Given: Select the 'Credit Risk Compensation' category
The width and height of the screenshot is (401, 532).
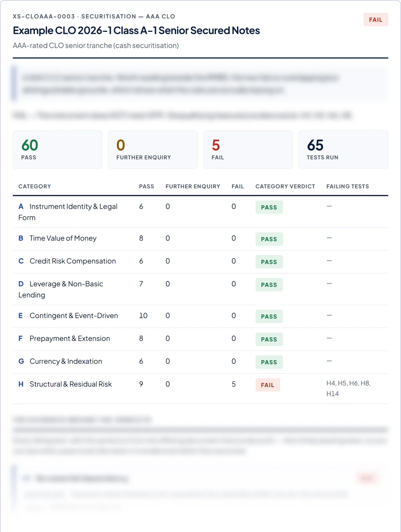Looking at the screenshot, I should (73, 261).
